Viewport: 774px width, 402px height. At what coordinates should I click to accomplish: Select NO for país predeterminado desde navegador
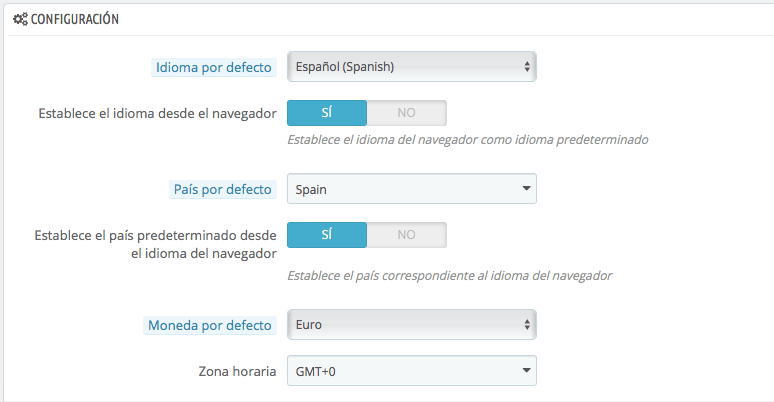pos(407,235)
